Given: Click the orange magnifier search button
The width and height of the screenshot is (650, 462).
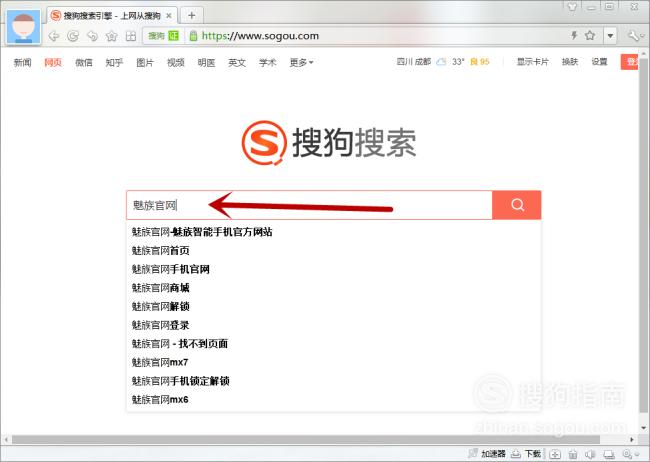Looking at the screenshot, I should [x=517, y=205].
